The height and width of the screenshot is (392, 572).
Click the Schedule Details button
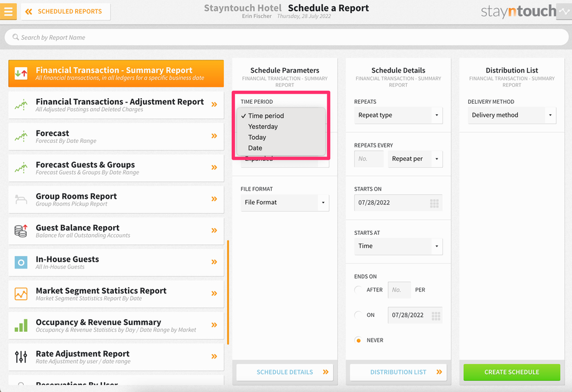(x=285, y=372)
